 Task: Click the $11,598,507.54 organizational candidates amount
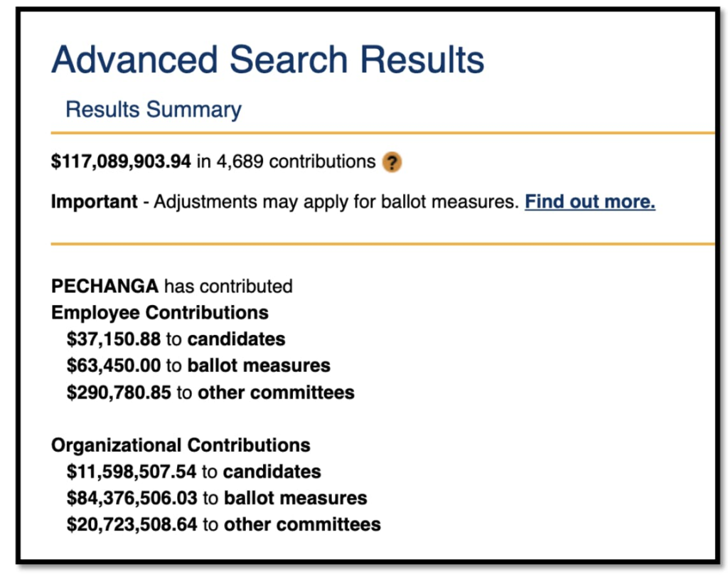point(132,472)
